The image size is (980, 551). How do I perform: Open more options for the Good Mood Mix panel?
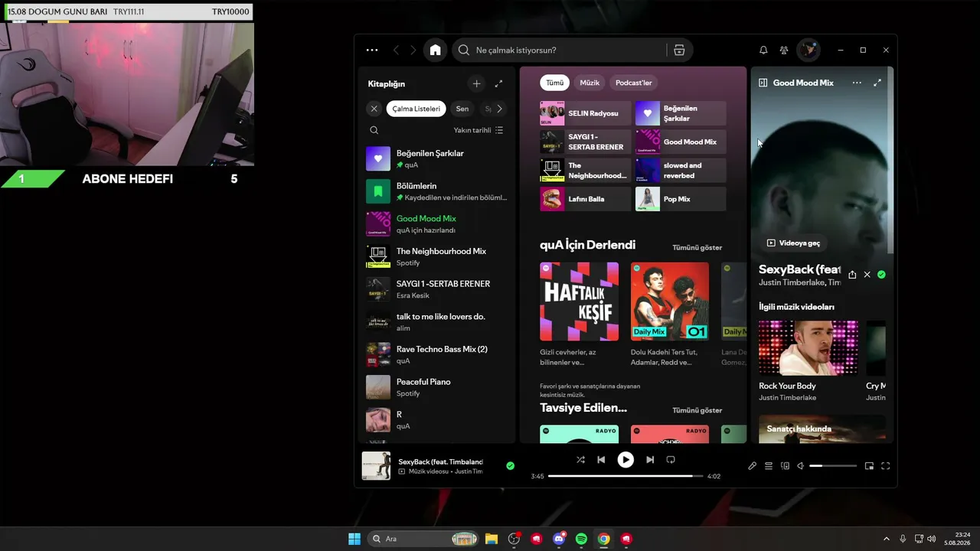coord(857,83)
